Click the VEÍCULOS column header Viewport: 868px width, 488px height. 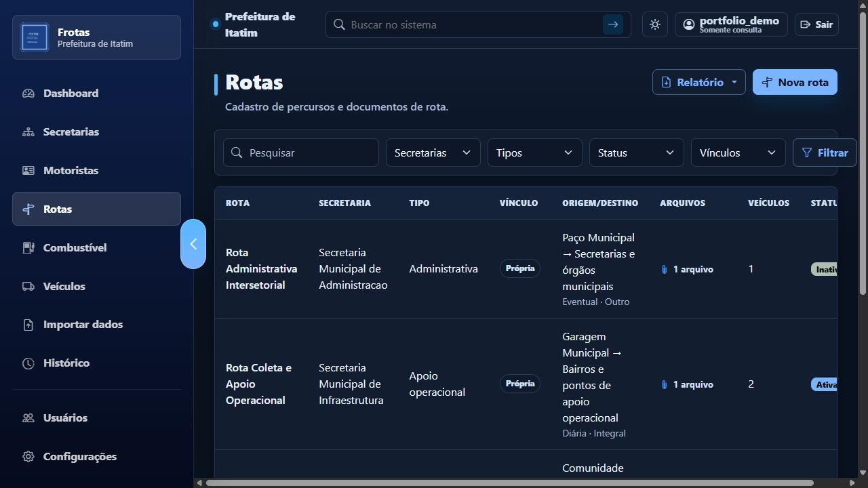coord(768,203)
